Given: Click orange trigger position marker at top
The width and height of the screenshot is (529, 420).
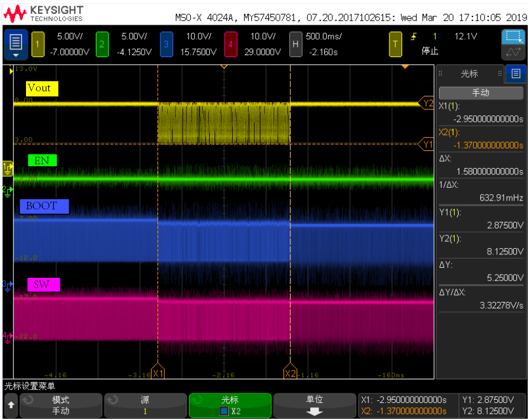Looking at the screenshot, I should 405,67.
